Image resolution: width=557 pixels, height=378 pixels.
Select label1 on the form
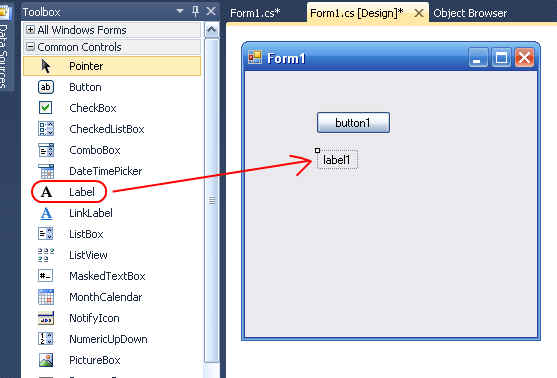click(x=337, y=160)
